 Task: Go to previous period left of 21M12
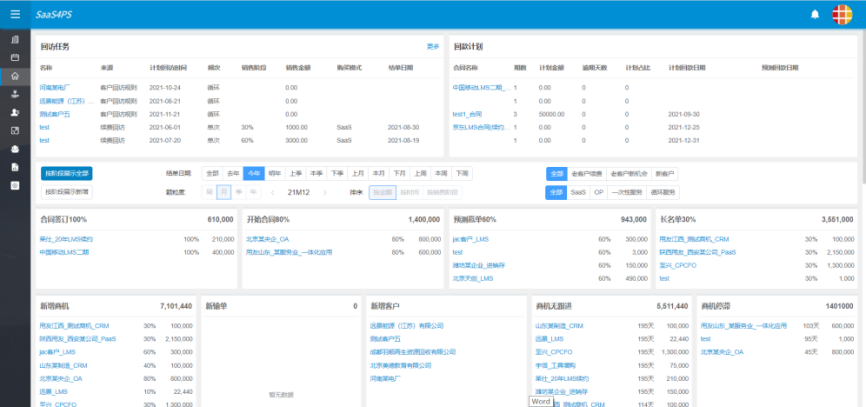[x=272, y=192]
